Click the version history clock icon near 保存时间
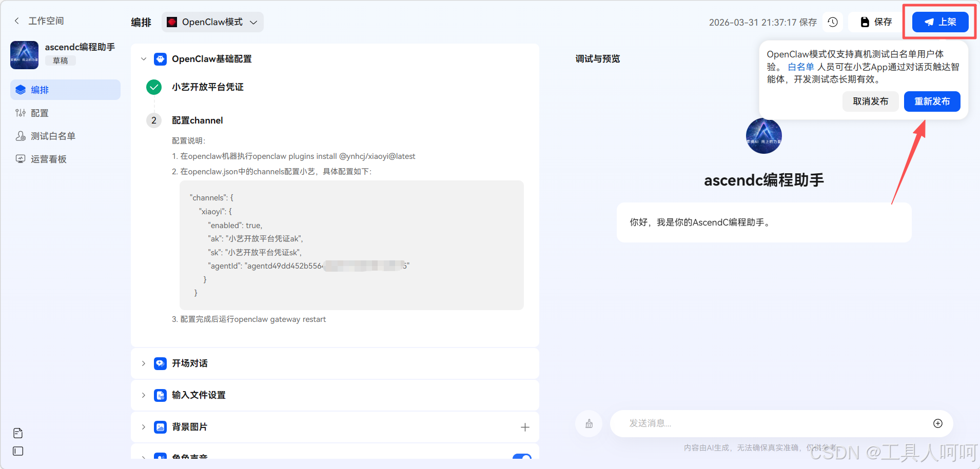The height and width of the screenshot is (469, 980). (x=833, y=22)
